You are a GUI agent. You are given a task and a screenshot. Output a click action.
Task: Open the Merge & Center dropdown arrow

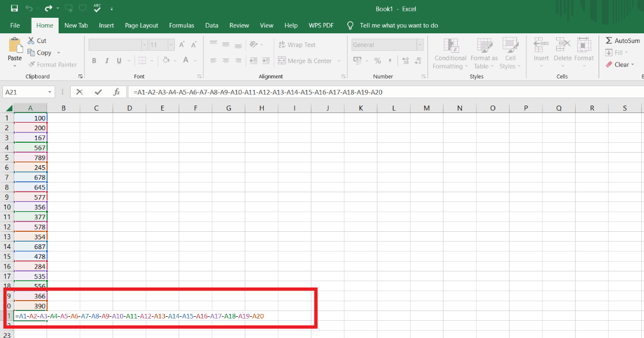339,61
